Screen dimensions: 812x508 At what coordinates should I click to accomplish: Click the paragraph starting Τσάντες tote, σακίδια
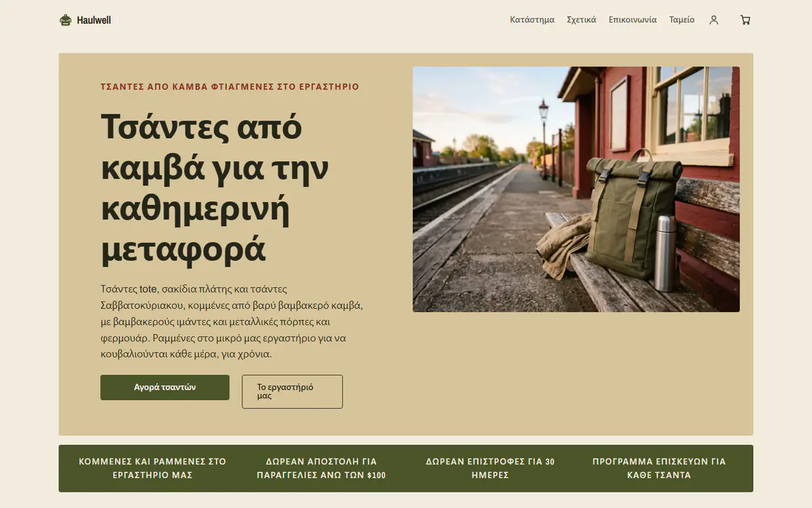(x=232, y=322)
